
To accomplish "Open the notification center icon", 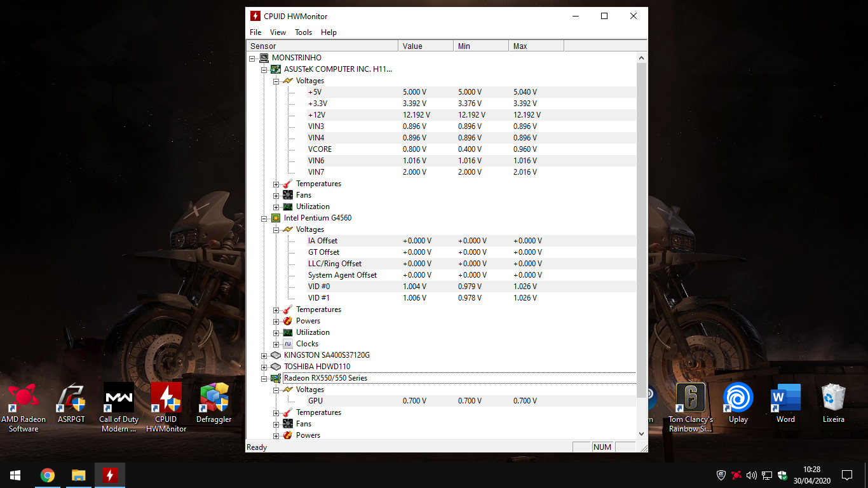I will [846, 475].
